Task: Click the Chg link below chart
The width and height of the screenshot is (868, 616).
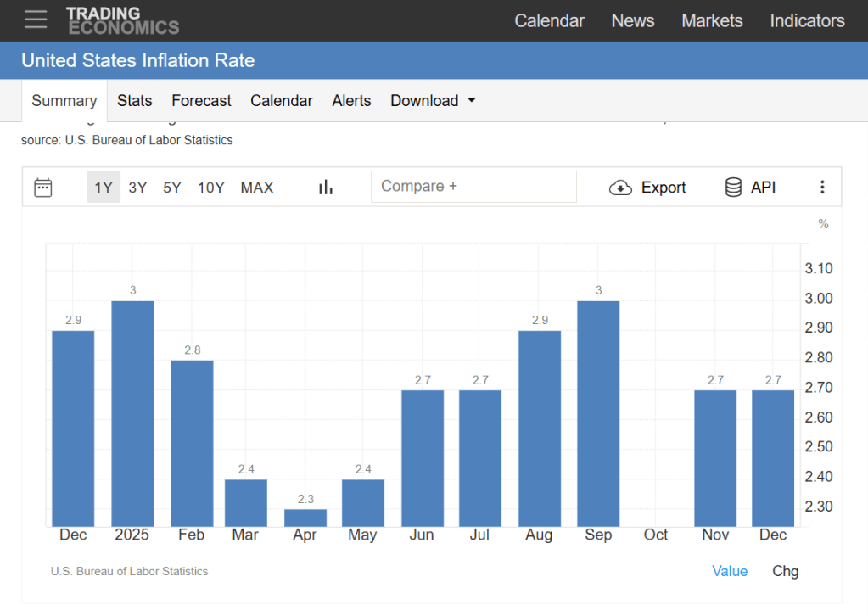Action: coord(785,571)
